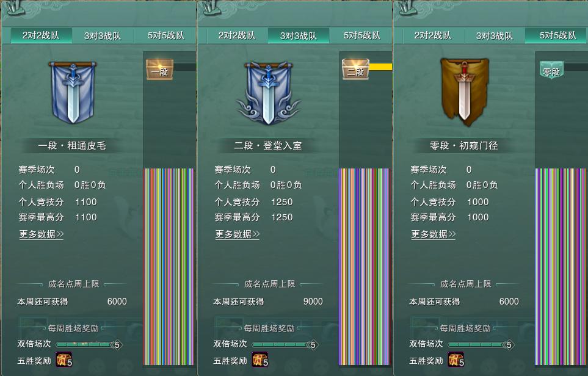This screenshot has width=588, height=376.
Task: Click 五胜奖励 reward item in middle panel
Action: [x=260, y=359]
